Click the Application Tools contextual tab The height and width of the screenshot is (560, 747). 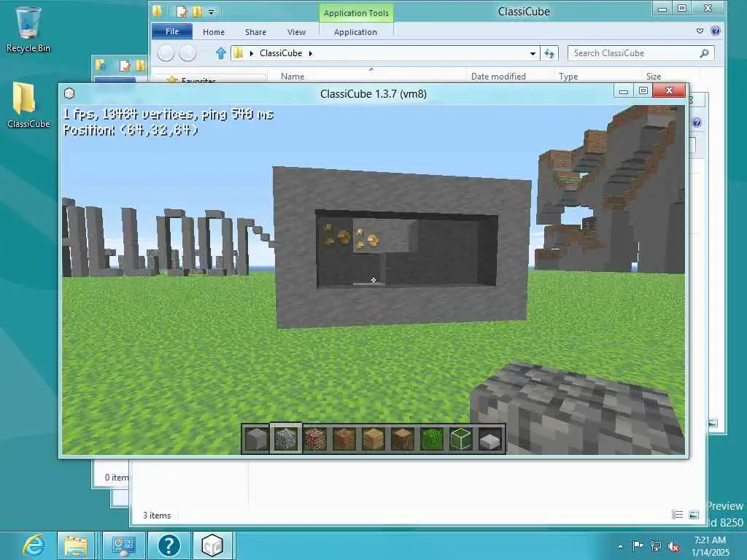pos(356,13)
